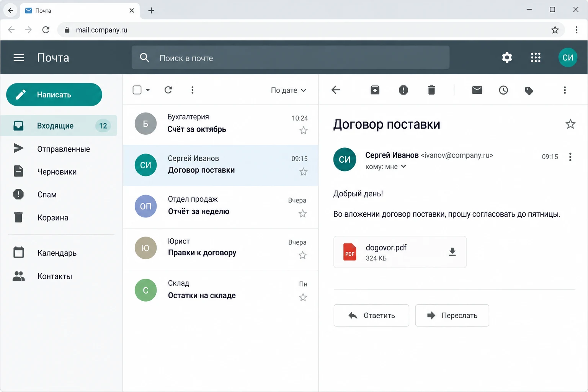The image size is (588, 392).
Task: Open the По дате sort dropdown
Action: [x=289, y=90]
